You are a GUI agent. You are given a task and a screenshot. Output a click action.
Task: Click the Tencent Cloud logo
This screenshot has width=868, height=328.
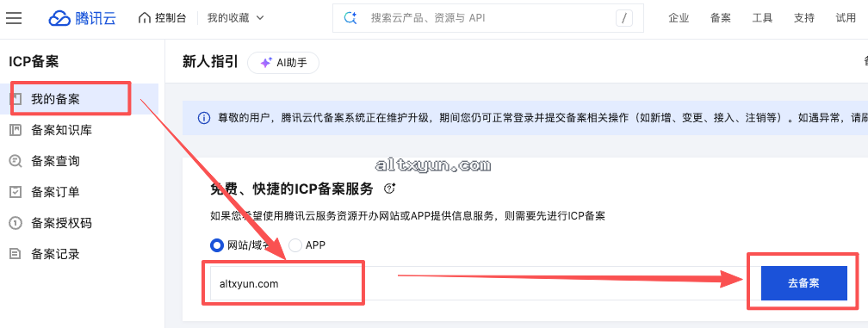click(x=82, y=18)
